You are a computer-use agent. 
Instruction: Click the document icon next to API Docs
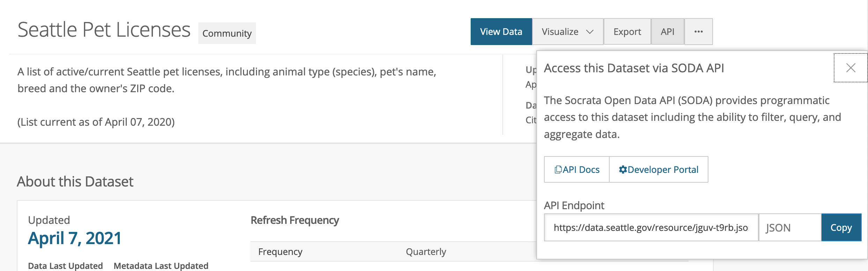pyautogui.click(x=558, y=170)
